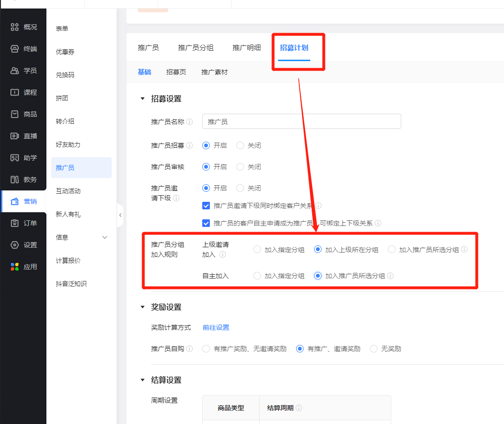Uncheck 推广员邀请下级同时绑定客户关系
This screenshot has width=504, height=424.
tap(206, 206)
